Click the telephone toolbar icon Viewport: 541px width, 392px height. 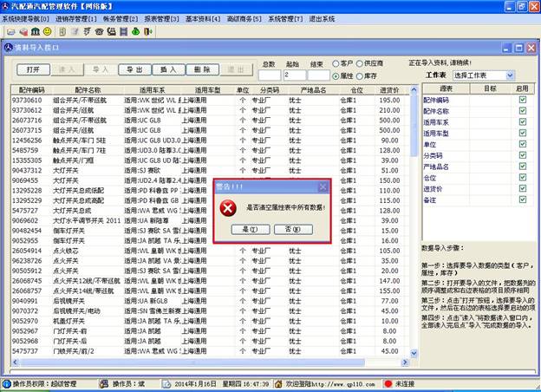click(x=98, y=32)
